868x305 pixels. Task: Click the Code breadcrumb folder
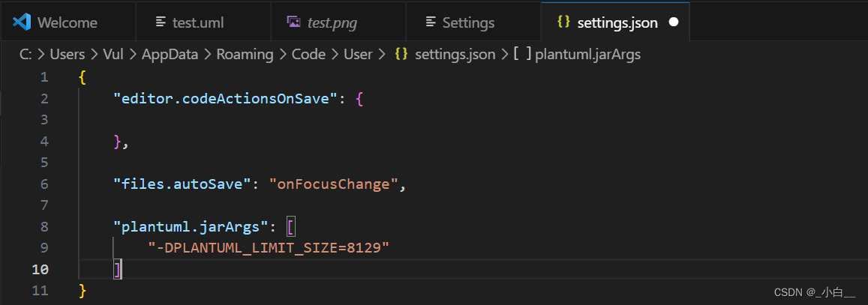click(x=308, y=54)
